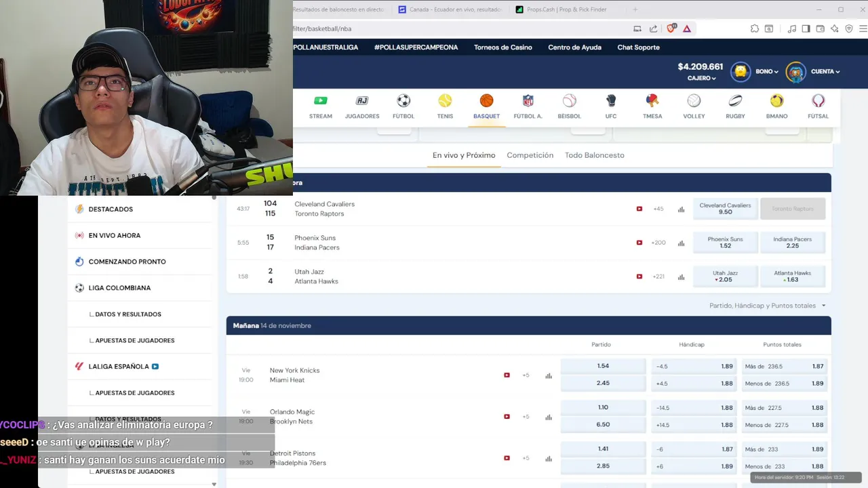
Task: Open Brave Leo AI sparkle icon
Action: coord(834,28)
